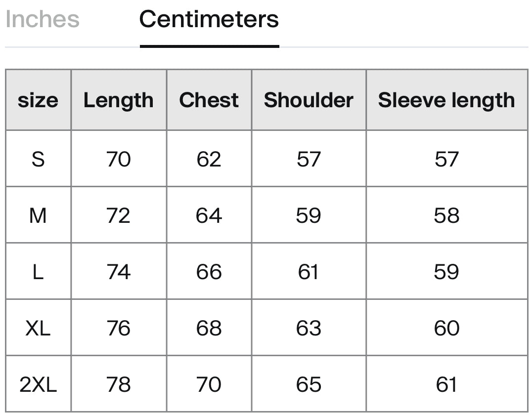Click the L shoulder value 61
The height and width of the screenshot is (415, 532).
click(x=309, y=272)
